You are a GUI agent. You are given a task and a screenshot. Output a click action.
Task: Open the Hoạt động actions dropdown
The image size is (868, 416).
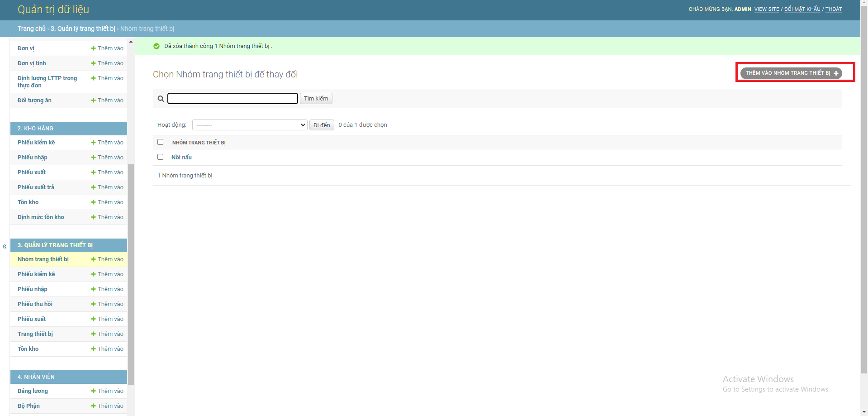click(249, 124)
